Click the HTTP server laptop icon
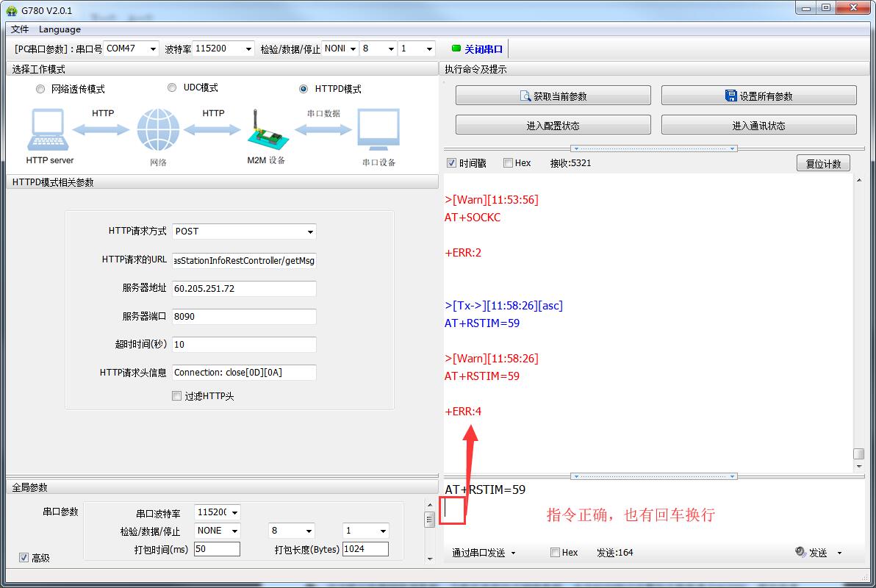 49,131
